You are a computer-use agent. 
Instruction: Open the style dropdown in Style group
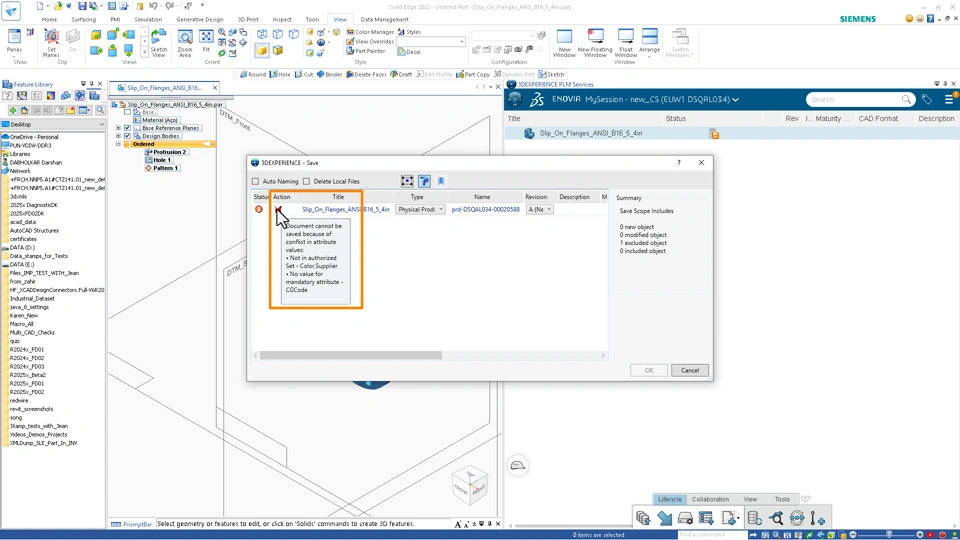click(x=431, y=42)
